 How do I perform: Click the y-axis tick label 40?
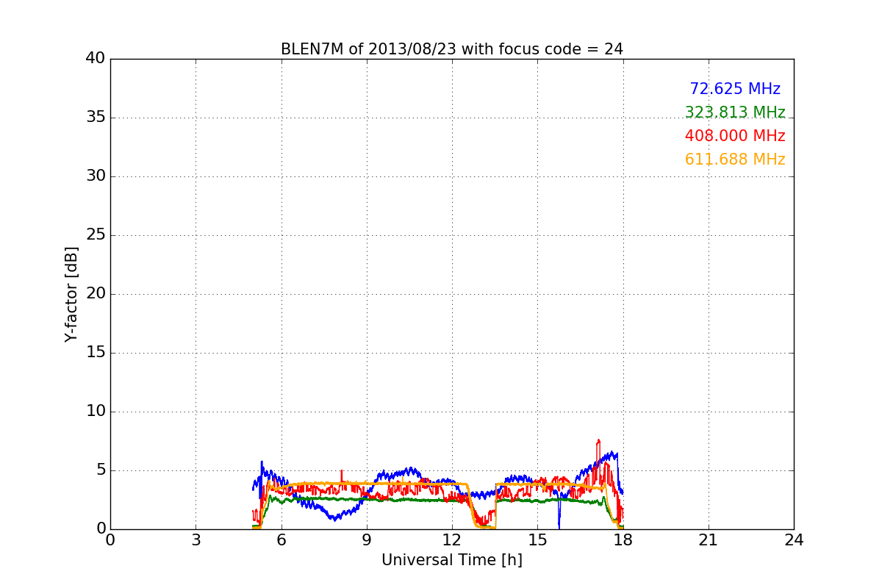point(96,59)
